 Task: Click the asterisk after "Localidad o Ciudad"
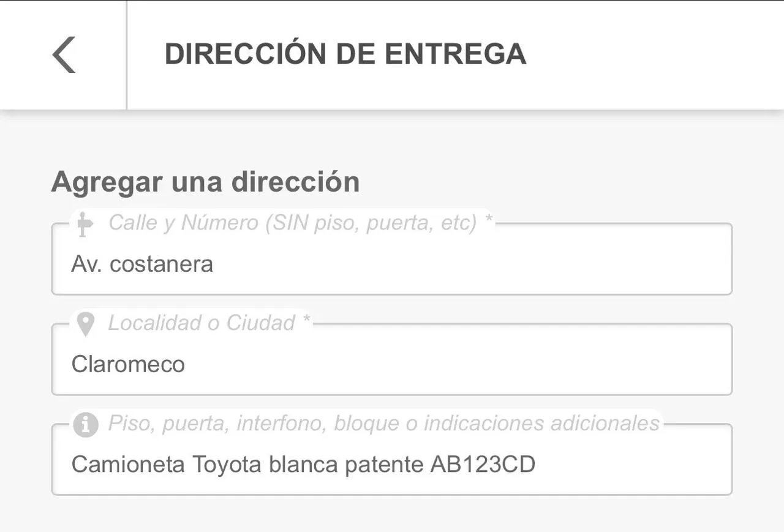306,321
